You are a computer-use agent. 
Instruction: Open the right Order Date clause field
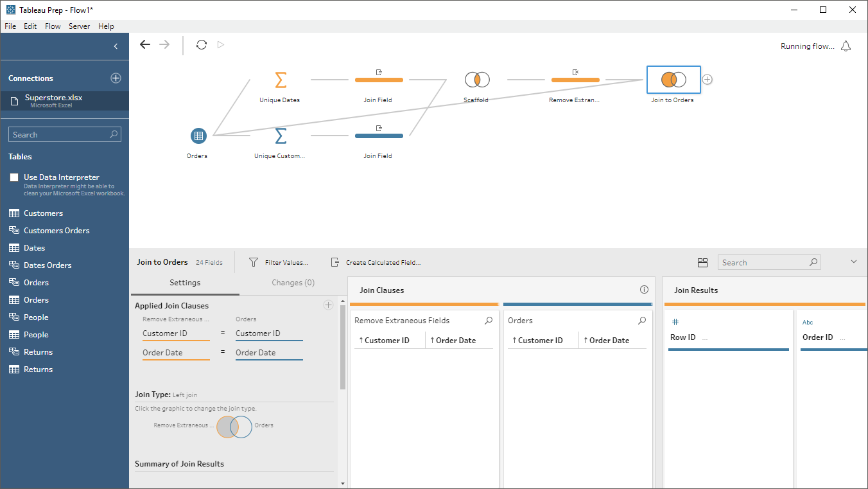(269, 353)
